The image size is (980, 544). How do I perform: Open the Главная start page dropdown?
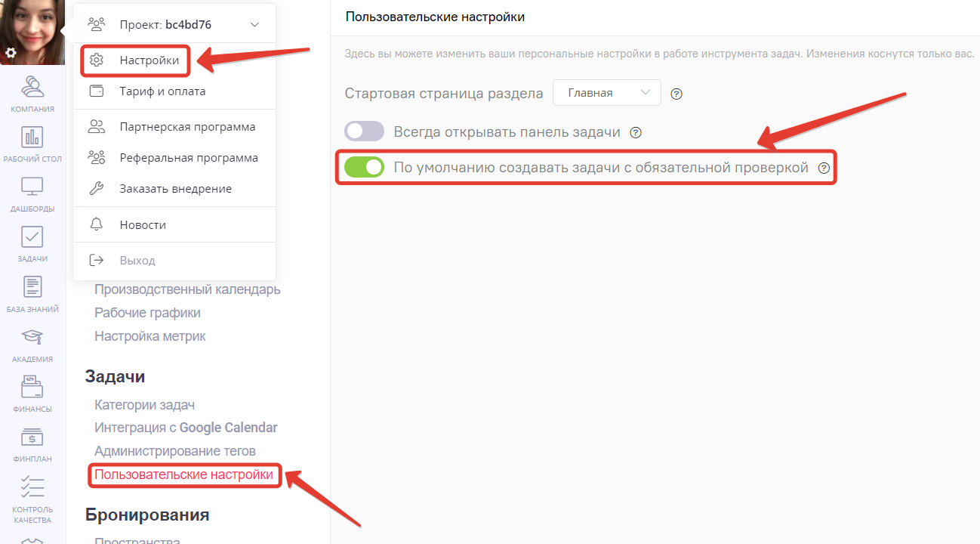(606, 92)
